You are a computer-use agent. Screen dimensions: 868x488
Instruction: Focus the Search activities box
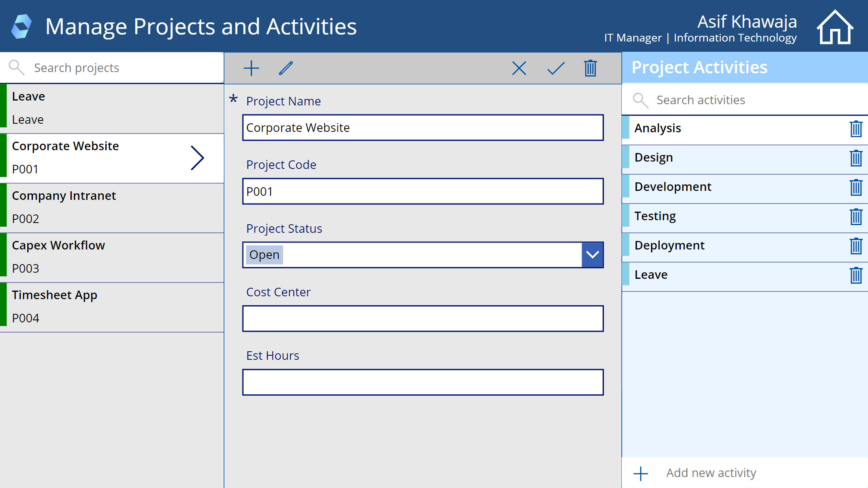753,100
